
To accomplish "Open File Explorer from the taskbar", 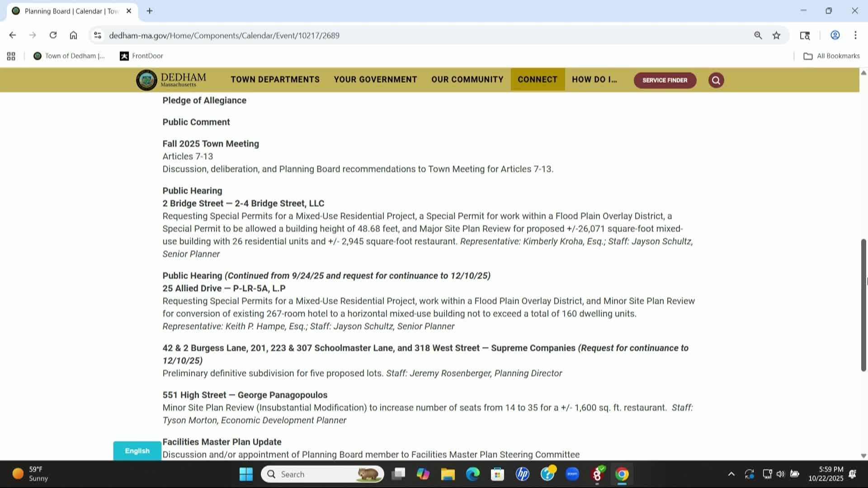I will (x=448, y=474).
